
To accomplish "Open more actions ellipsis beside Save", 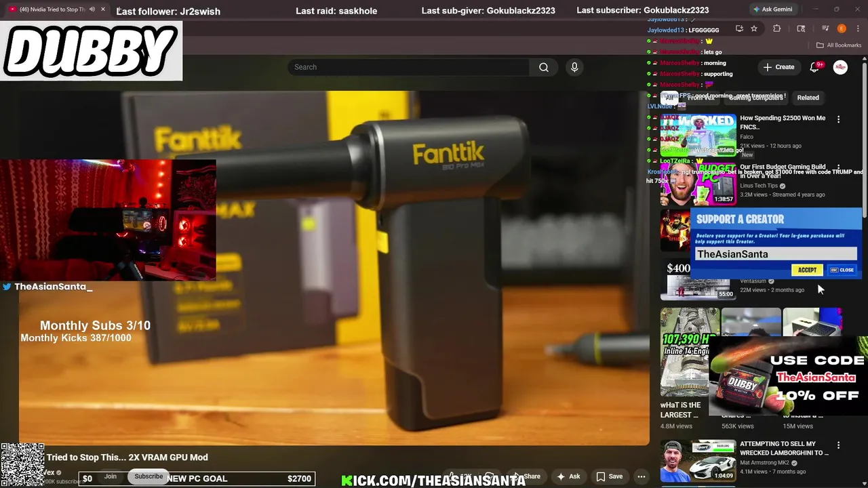I will [641, 476].
